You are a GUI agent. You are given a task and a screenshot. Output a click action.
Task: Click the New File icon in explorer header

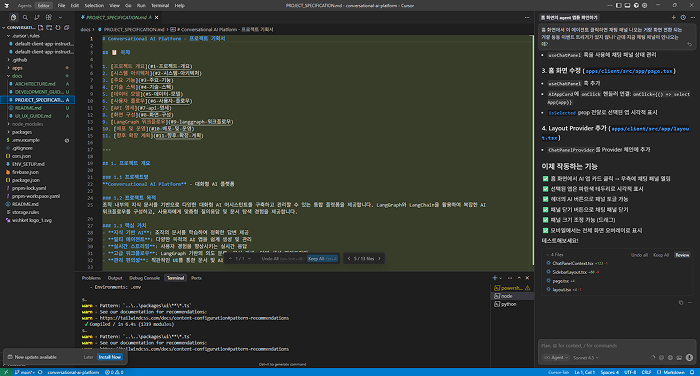point(41,28)
